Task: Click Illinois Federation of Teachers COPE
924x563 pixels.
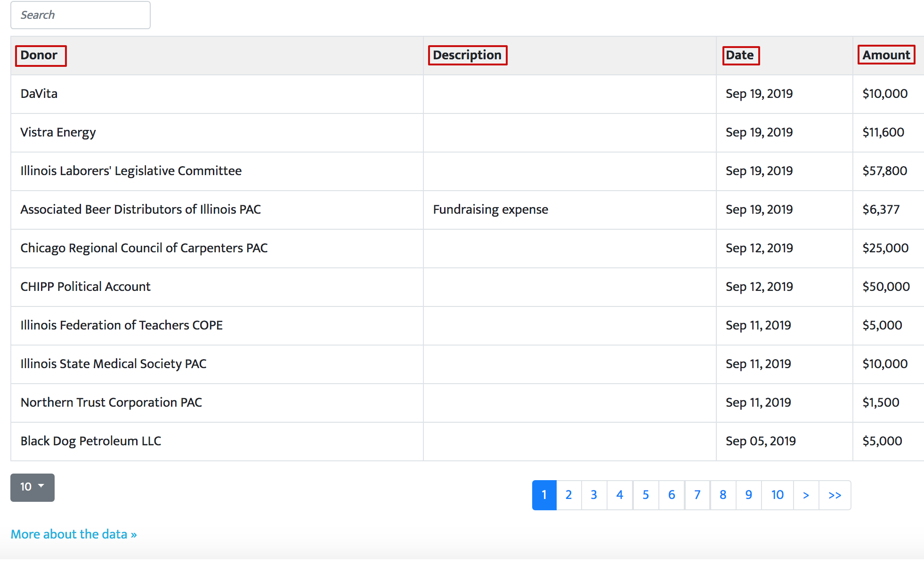Action: coord(217,326)
